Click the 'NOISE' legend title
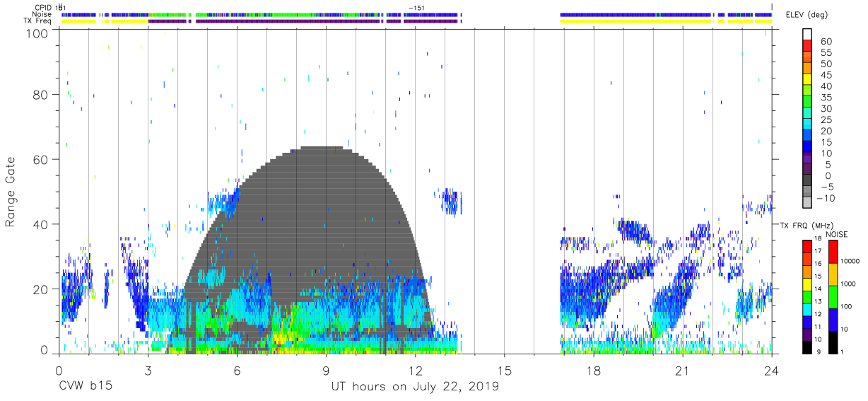868x401 pixels. 837,234
